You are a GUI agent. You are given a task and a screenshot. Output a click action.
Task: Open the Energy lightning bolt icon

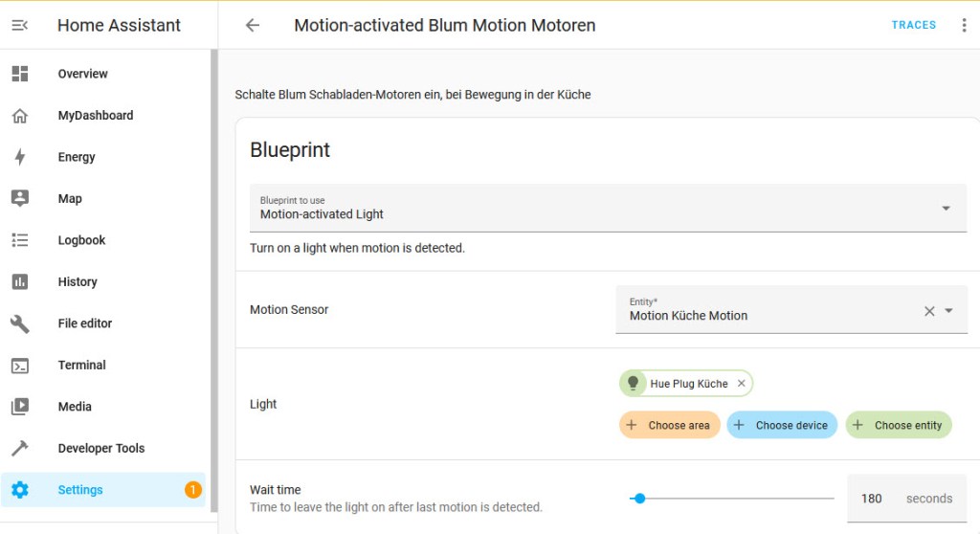[x=20, y=157]
